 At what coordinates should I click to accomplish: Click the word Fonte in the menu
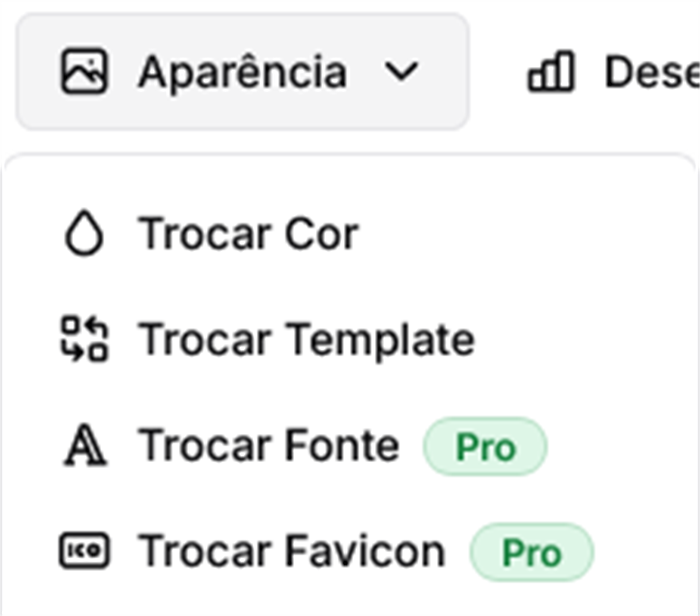pos(342,445)
